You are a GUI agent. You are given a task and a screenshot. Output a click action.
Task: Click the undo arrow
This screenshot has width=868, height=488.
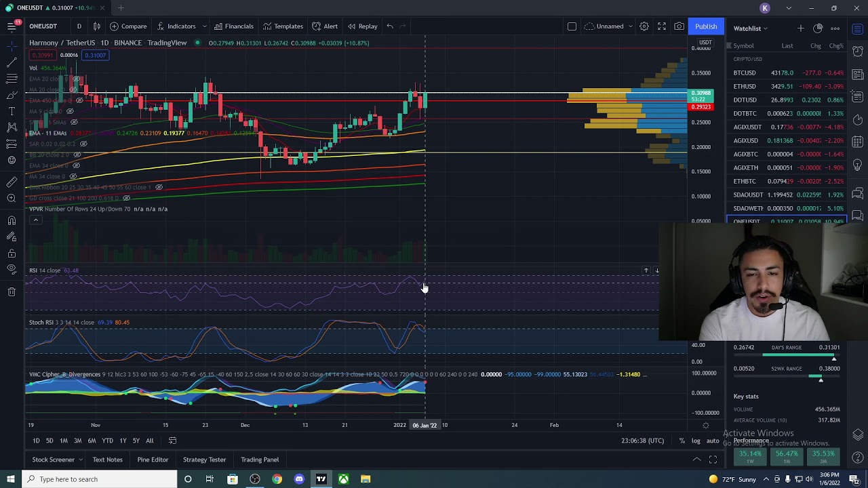(x=390, y=26)
